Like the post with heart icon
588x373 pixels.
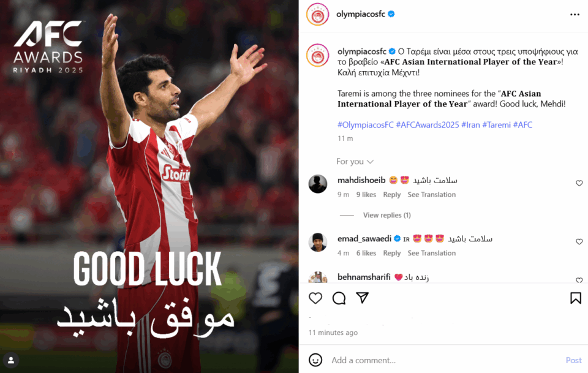click(315, 298)
